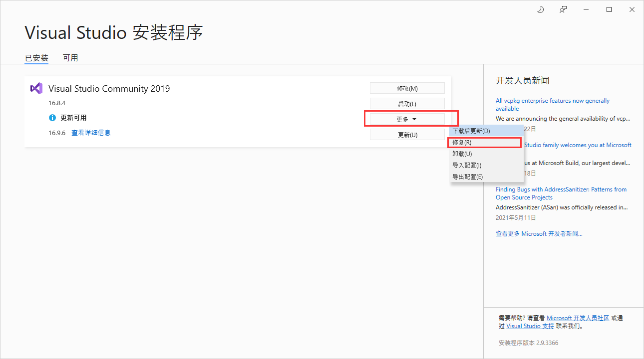Viewport: 644px width, 359px height.
Task: Open the vcpkg enterprise features news link
Action: [x=553, y=105]
